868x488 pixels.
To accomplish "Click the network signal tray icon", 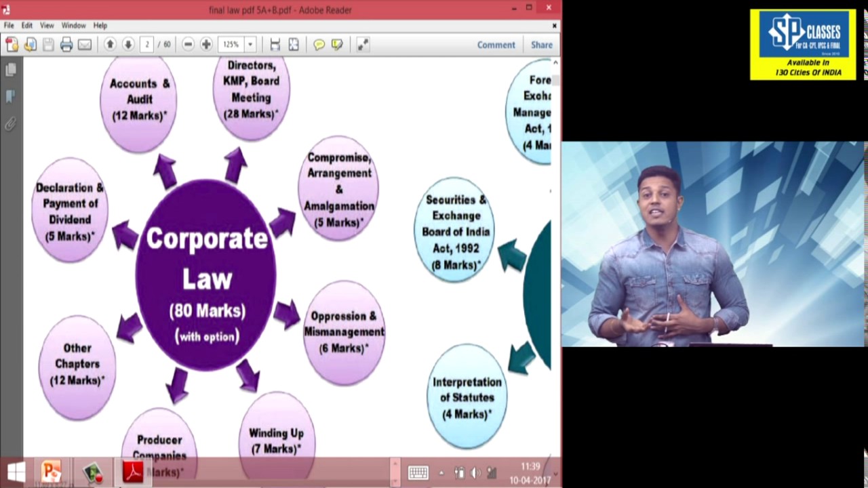I will pyautogui.click(x=492, y=473).
